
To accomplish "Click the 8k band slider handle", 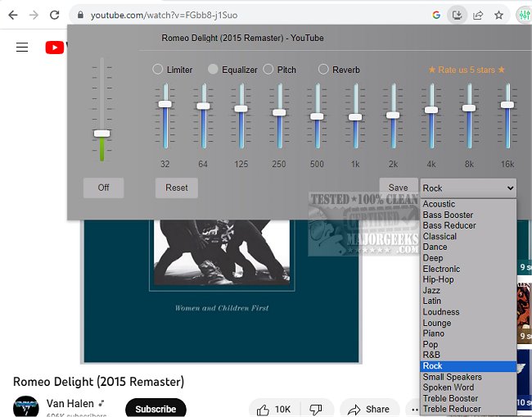I will tap(469, 108).
